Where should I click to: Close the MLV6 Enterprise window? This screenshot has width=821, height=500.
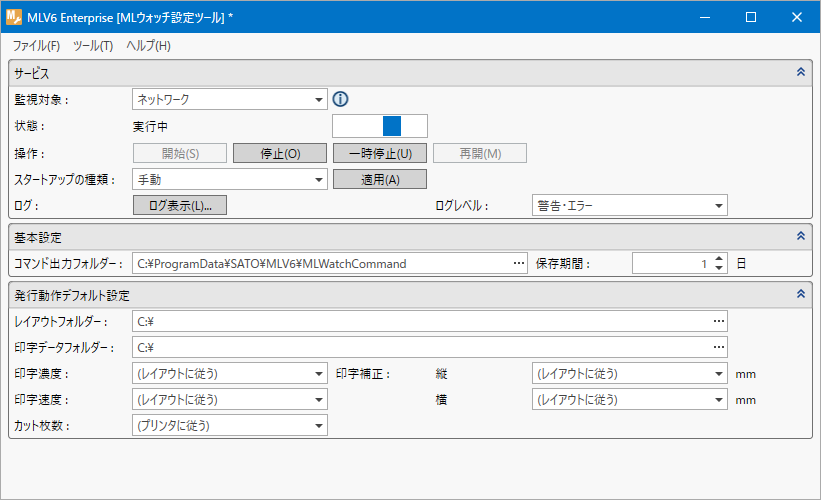tap(797, 17)
